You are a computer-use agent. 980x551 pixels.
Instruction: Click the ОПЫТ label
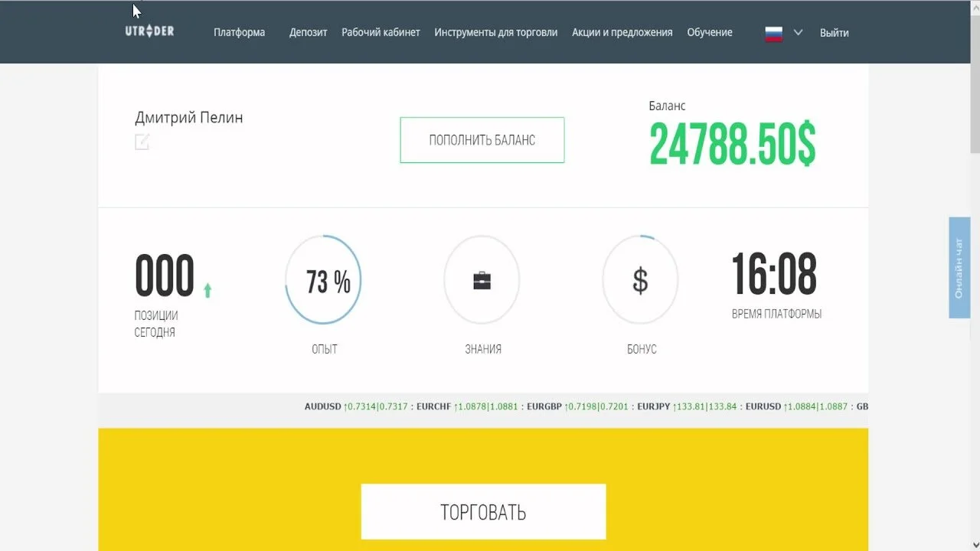(324, 349)
